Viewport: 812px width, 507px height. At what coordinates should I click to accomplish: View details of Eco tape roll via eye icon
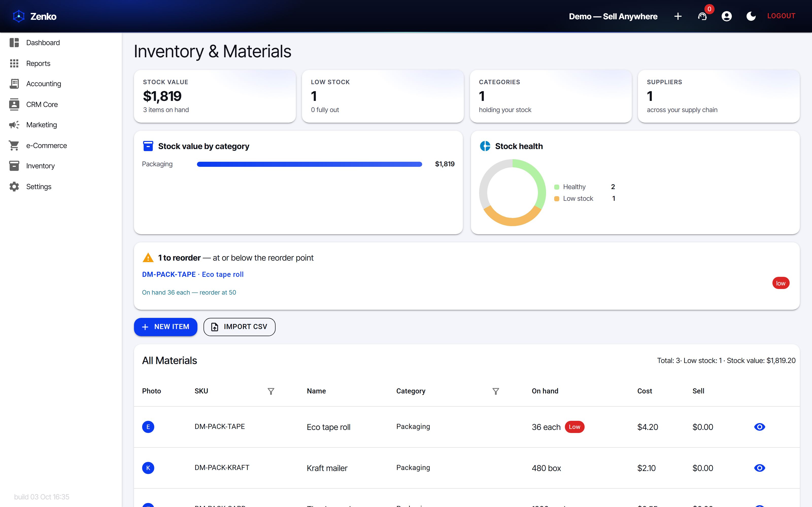click(759, 427)
